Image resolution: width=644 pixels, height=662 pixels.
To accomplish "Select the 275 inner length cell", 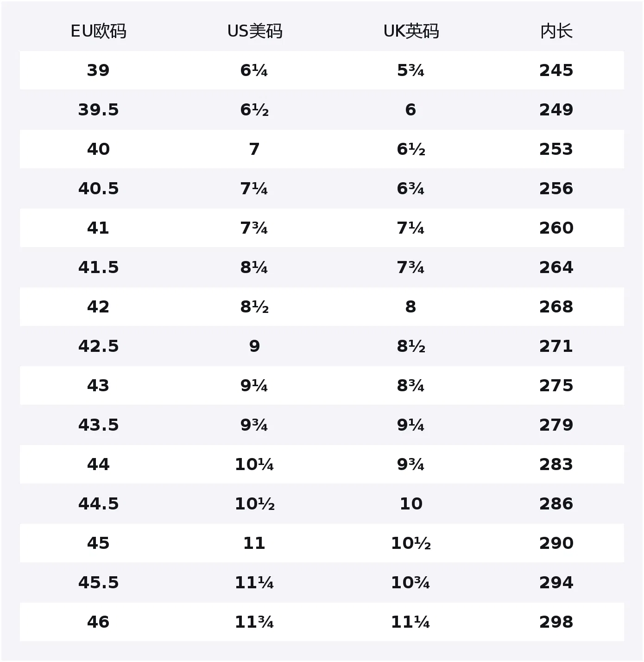I will tap(556, 386).
